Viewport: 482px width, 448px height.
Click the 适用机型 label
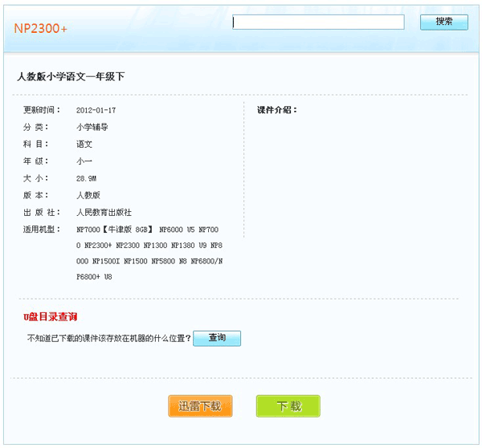point(41,230)
